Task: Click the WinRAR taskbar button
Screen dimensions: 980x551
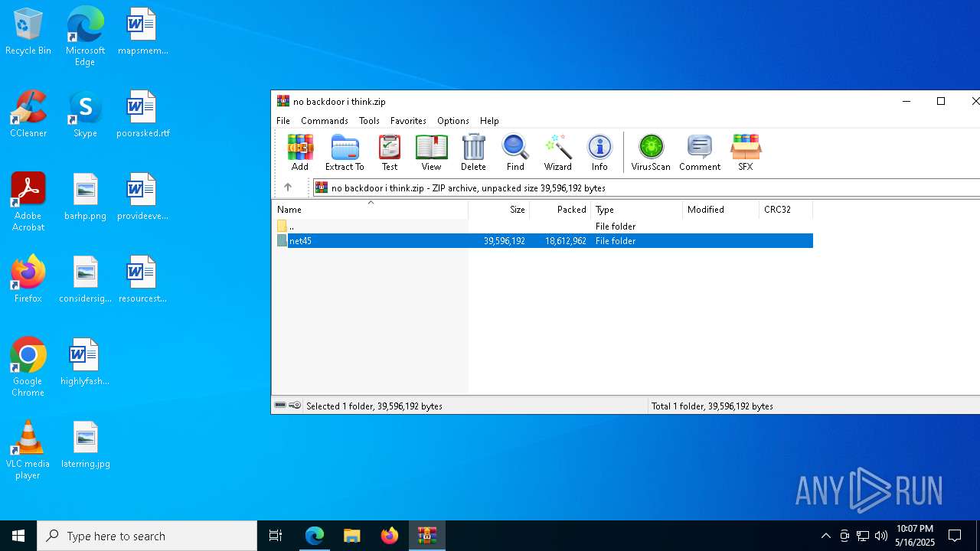Action: 426,536
